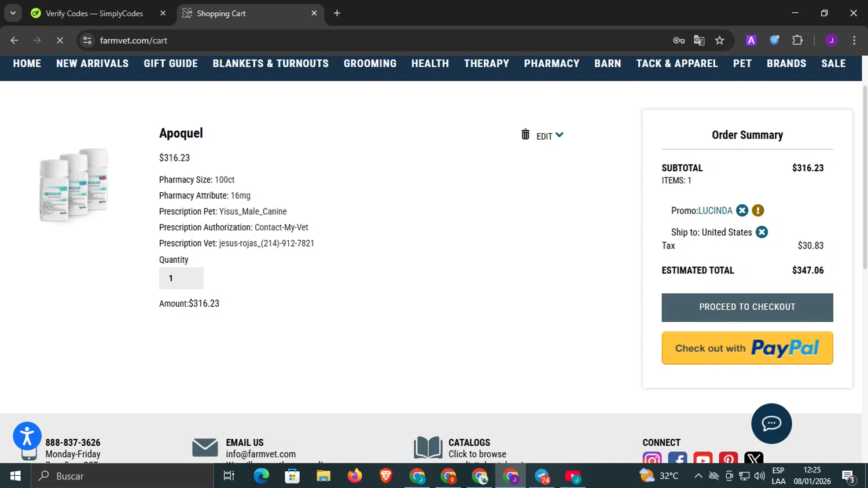The image size is (868, 488).
Task: Open FarmVet's YouTube channel
Action: [703, 457]
